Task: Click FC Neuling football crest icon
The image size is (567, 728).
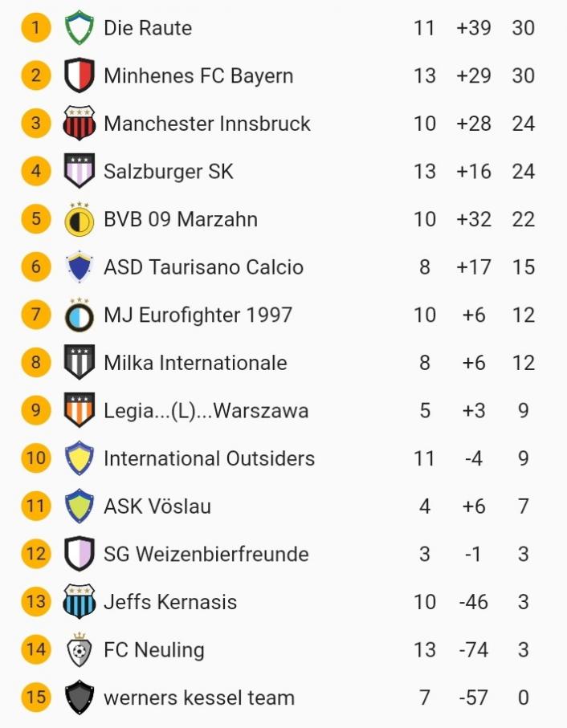Action: pyautogui.click(x=80, y=649)
